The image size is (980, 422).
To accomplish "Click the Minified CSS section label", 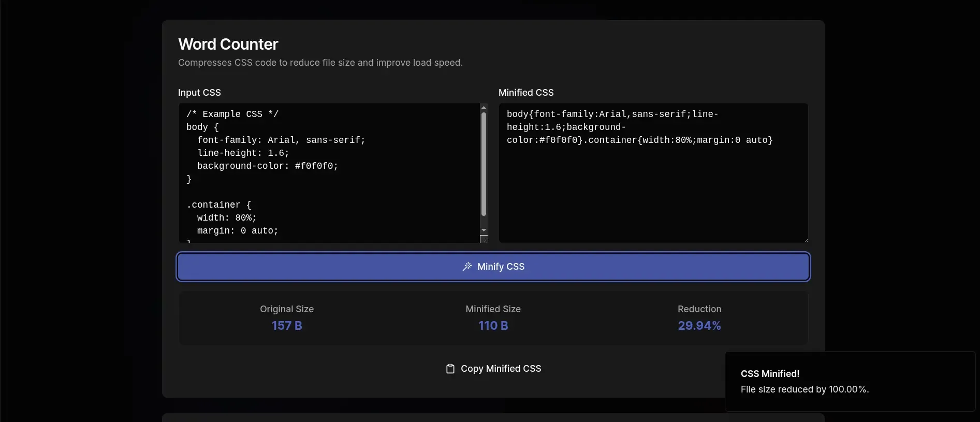I will (x=526, y=93).
